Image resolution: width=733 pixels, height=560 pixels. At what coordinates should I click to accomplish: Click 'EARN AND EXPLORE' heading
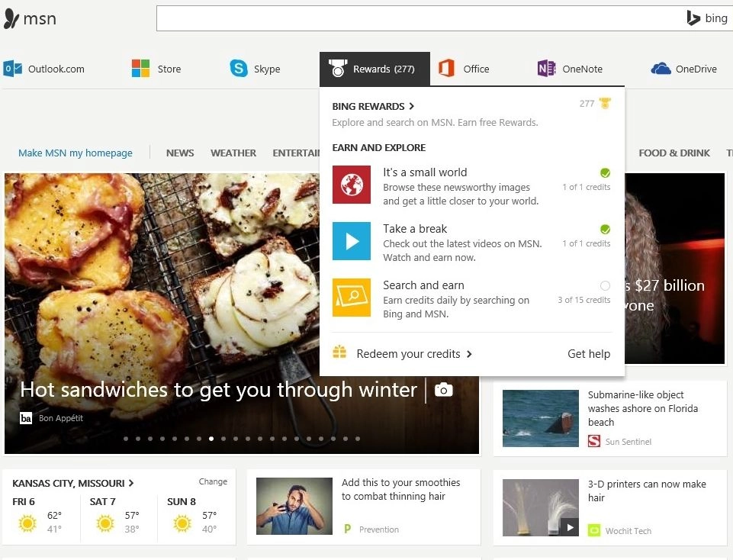tap(378, 148)
